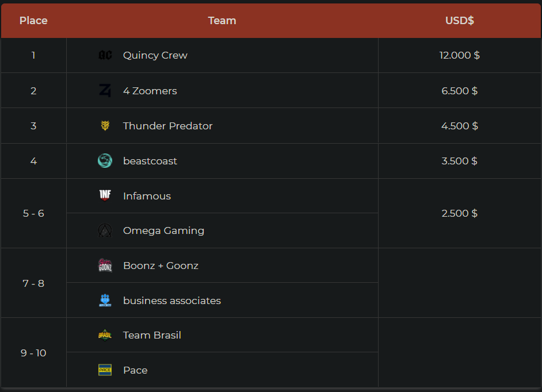Image resolution: width=542 pixels, height=392 pixels.
Task: Click the business associates logo icon
Action: point(105,301)
